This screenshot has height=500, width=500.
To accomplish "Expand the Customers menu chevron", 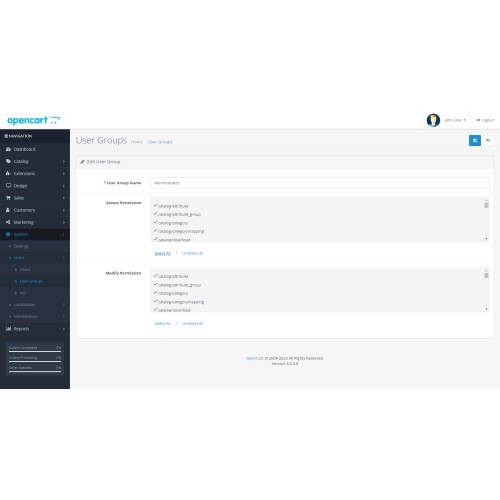I will (64, 210).
